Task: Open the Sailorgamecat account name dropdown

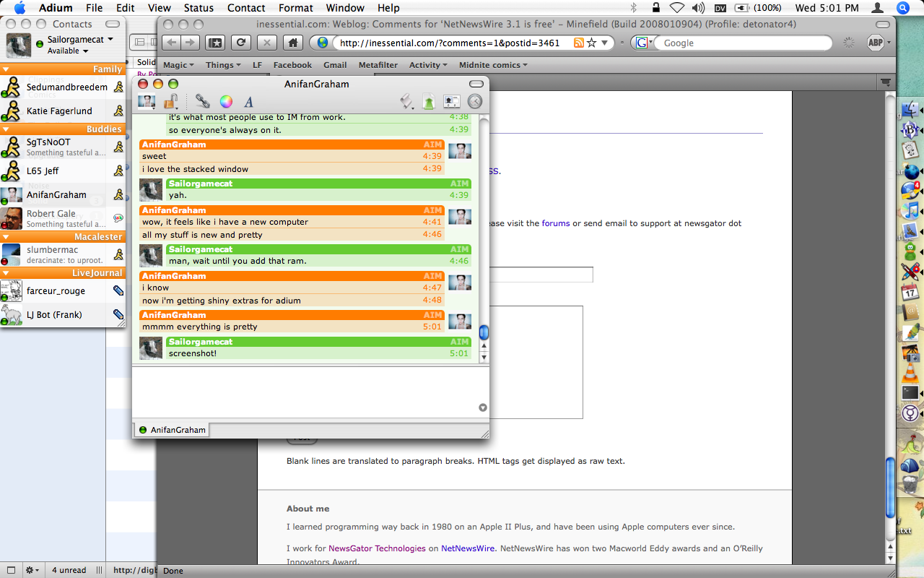Action: pos(80,40)
